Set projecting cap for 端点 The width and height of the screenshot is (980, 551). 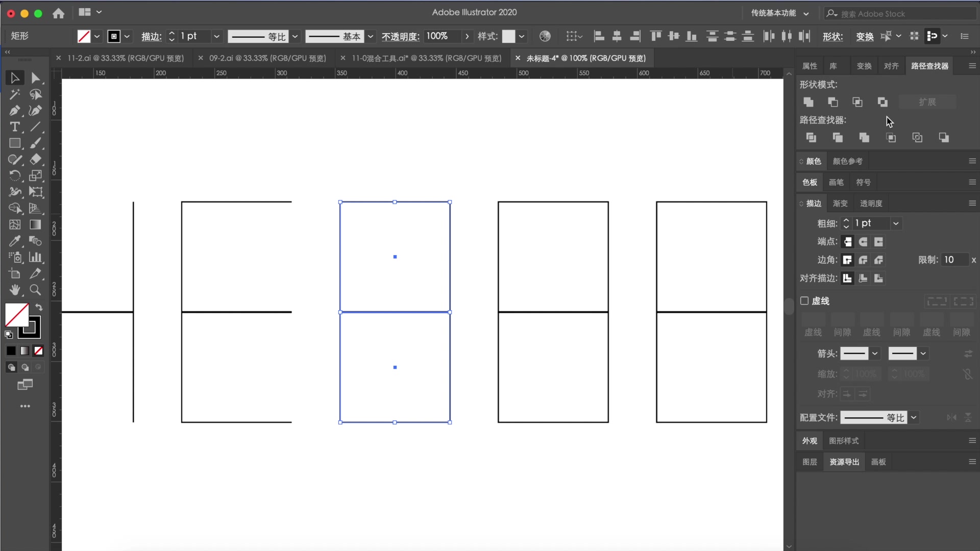click(878, 242)
